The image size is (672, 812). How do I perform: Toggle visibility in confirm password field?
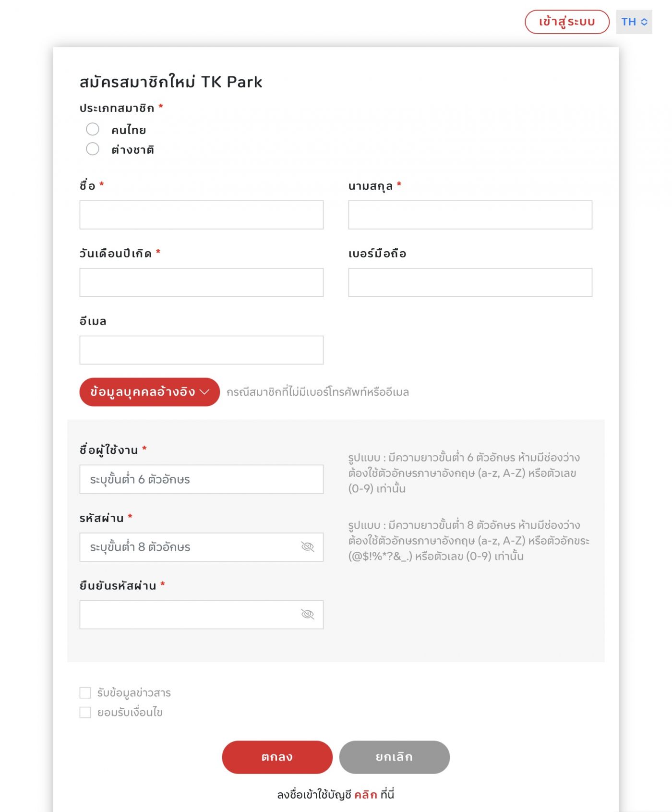click(307, 615)
